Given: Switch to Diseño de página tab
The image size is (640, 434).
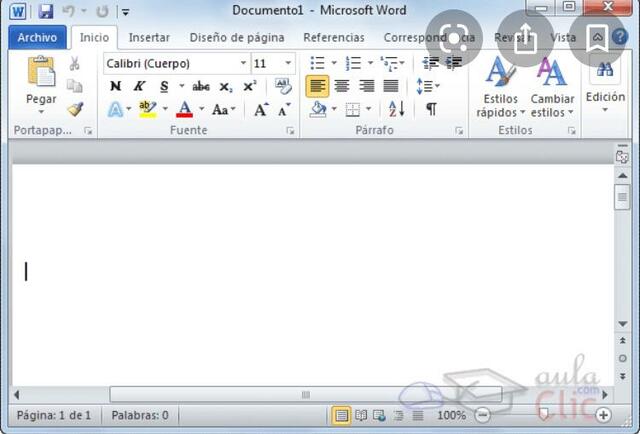Looking at the screenshot, I should 237,38.
